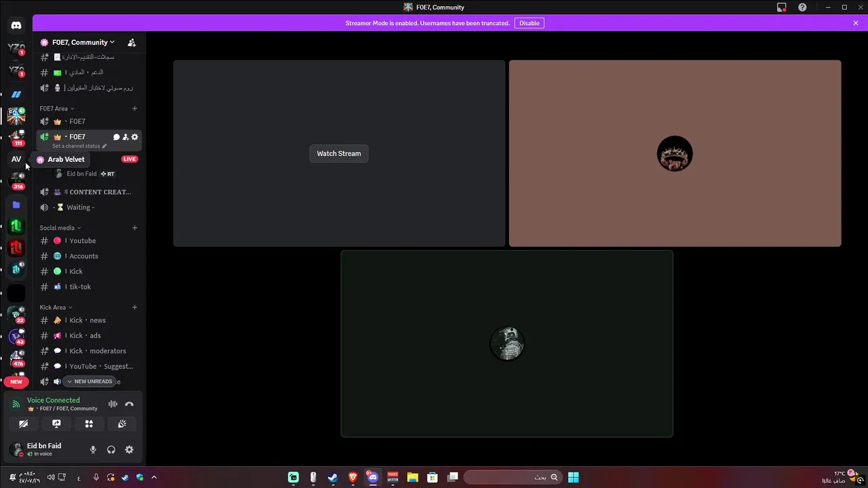Toggle noise suppression waveform icon
Image resolution: width=868 pixels, height=488 pixels.
coord(113,405)
